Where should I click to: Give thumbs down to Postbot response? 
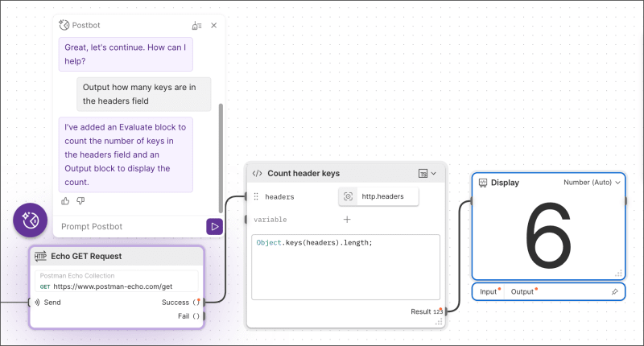coord(80,201)
